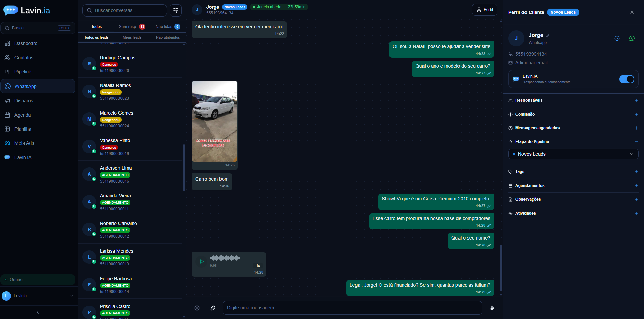644x319 pixels.
Task: Open Roberto Carvalho conversation
Action: click(131, 230)
